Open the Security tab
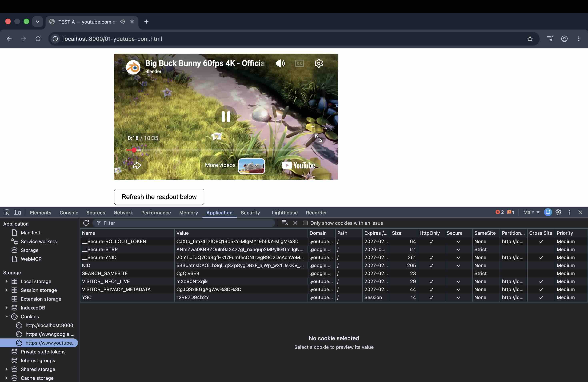588x382 pixels. click(250, 212)
